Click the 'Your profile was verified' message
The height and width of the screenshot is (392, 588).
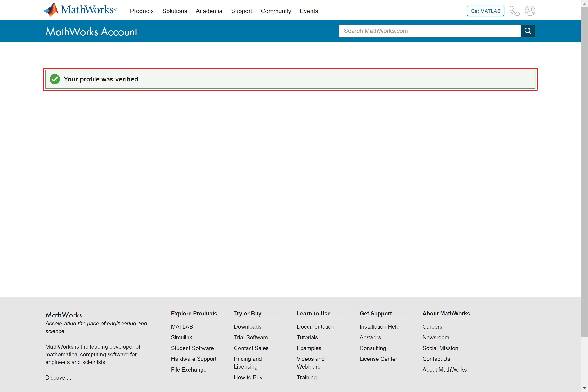101,79
